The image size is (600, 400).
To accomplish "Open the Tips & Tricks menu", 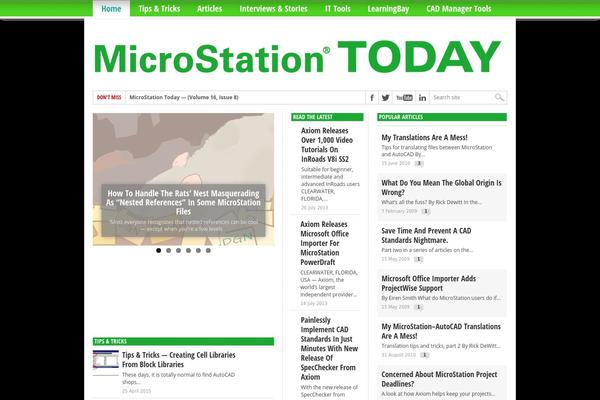I will pyautogui.click(x=159, y=8).
